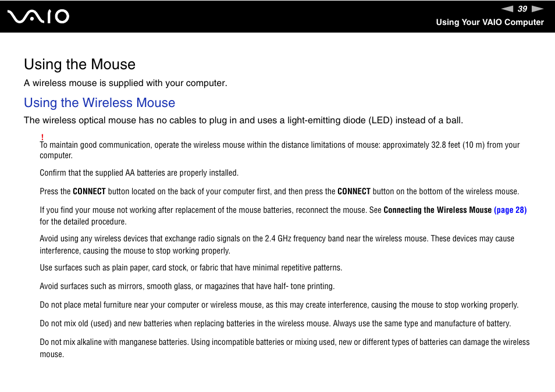The width and height of the screenshot is (555, 392).
Task: Click 'Use surfaces such as plain paper' line
Action: pyautogui.click(x=191, y=268)
